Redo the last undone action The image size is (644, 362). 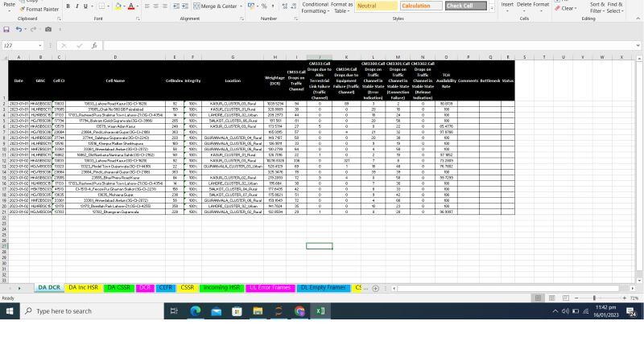tap(33, 30)
